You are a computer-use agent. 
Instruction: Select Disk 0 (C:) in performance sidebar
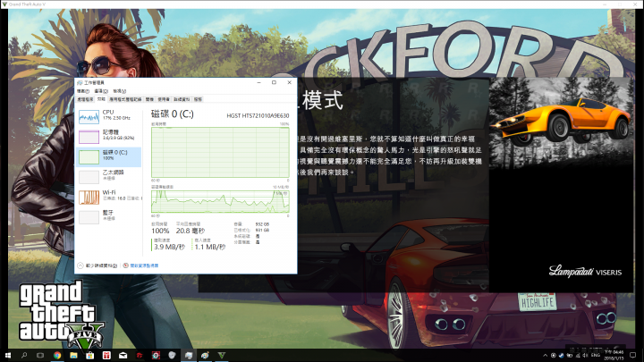109,156
